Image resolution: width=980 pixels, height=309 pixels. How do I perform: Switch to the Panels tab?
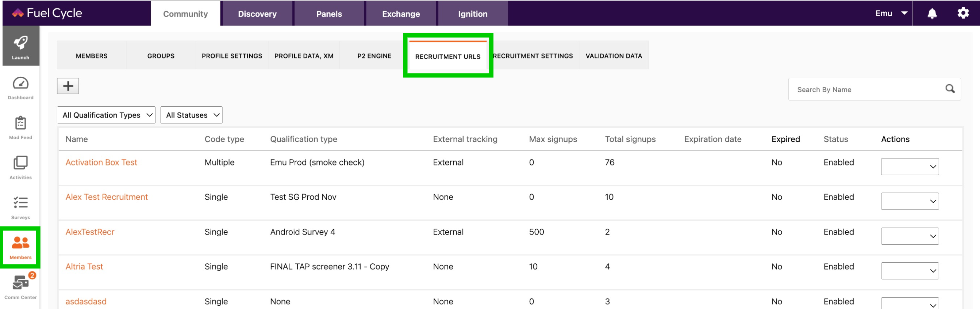[329, 14]
